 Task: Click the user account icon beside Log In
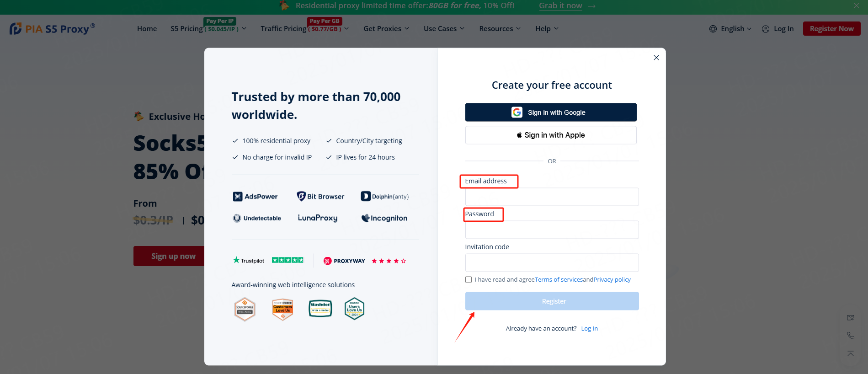[765, 29]
